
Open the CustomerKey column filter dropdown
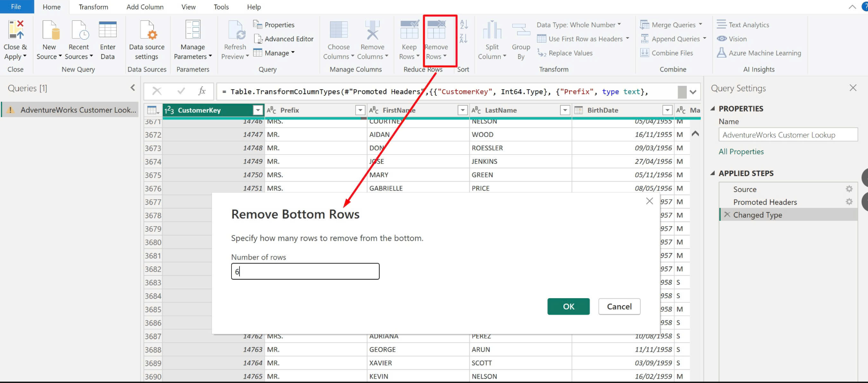(x=258, y=110)
